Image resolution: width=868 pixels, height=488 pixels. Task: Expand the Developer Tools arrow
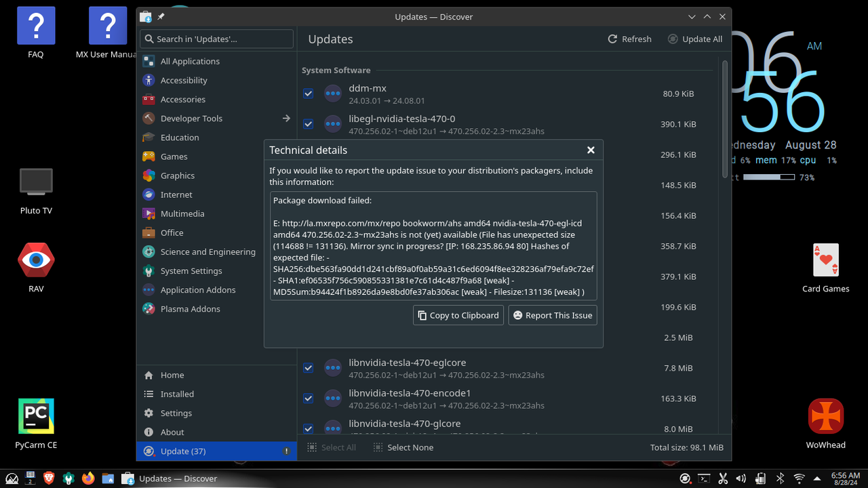pyautogui.click(x=286, y=118)
